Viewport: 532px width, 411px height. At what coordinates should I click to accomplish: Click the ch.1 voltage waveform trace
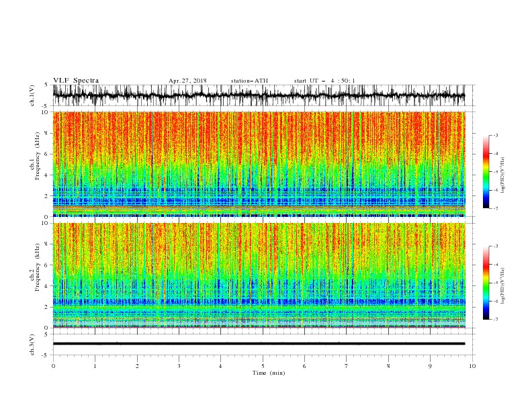point(259,95)
